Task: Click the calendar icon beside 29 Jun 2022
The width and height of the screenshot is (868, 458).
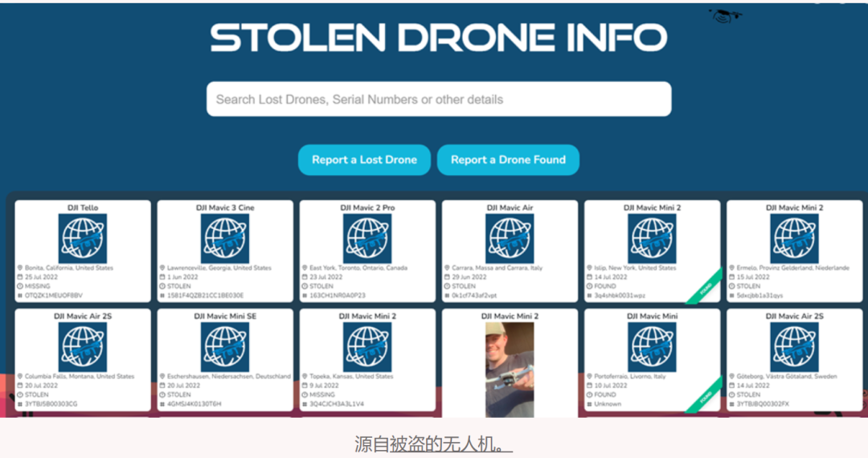Action: coord(447,277)
